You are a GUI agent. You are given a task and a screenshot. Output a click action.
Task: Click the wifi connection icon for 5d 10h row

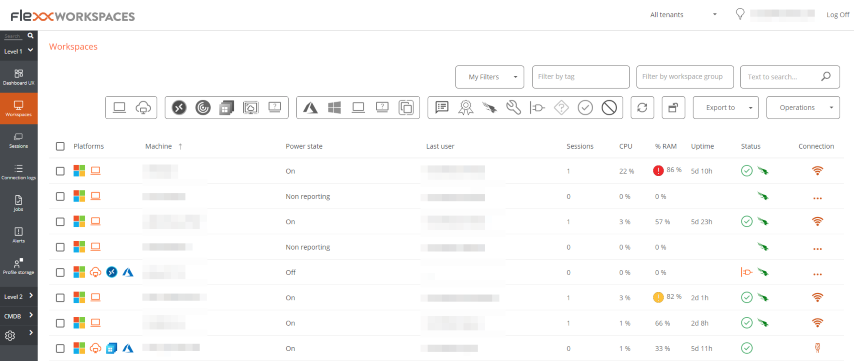[817, 171]
